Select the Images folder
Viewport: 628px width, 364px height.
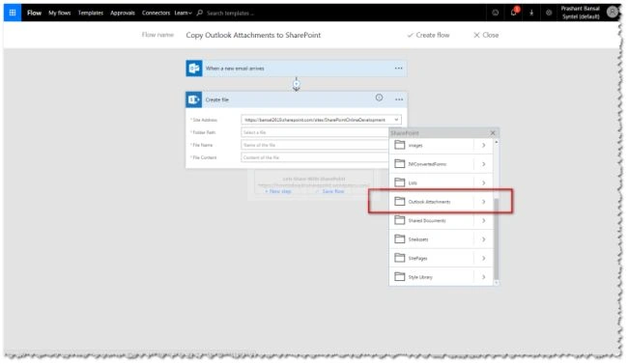tap(431, 146)
